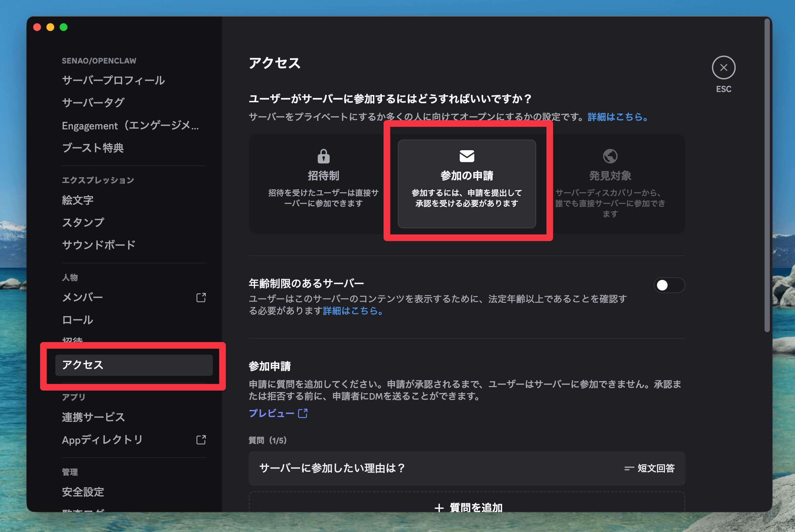
Task: Click external-link icon next to メンバー
Action: click(x=201, y=297)
